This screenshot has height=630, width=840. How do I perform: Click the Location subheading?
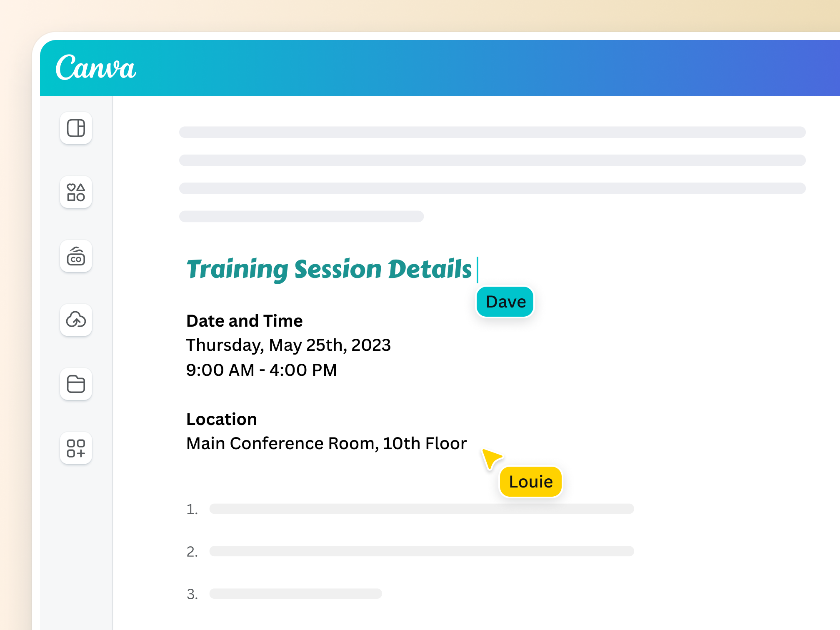221,419
